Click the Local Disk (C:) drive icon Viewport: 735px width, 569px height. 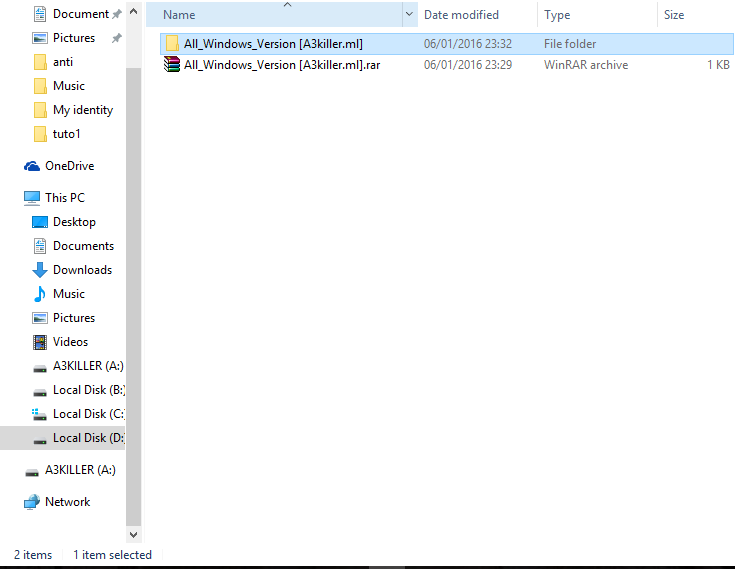pyautogui.click(x=39, y=414)
